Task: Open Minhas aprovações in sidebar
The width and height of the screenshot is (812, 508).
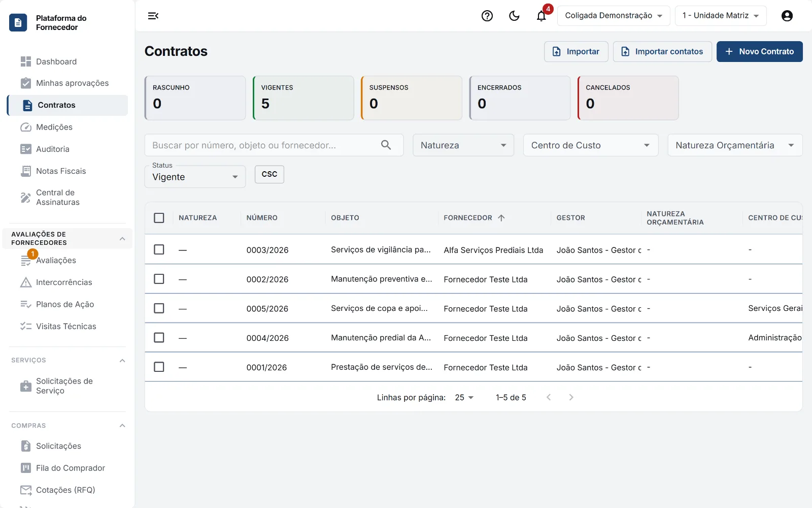Action: [x=67, y=83]
